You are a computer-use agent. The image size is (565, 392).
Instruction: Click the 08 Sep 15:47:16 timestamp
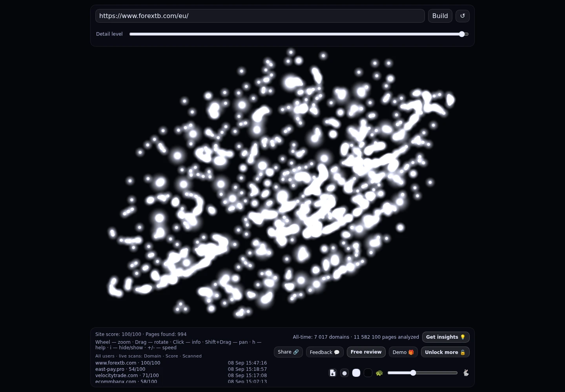(247, 363)
